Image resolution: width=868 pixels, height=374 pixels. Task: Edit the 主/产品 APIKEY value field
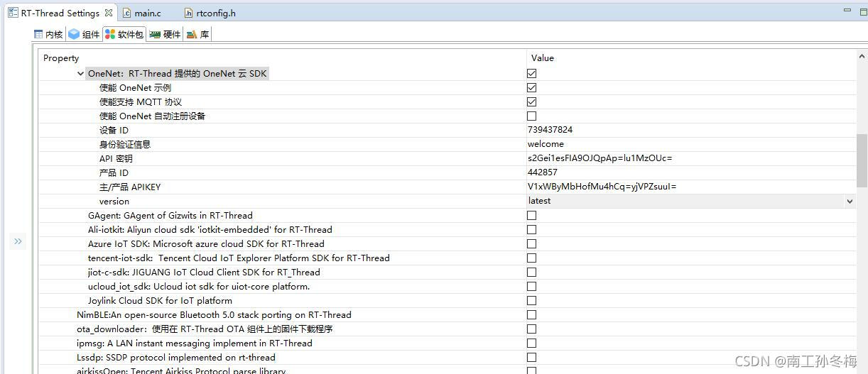pos(690,187)
